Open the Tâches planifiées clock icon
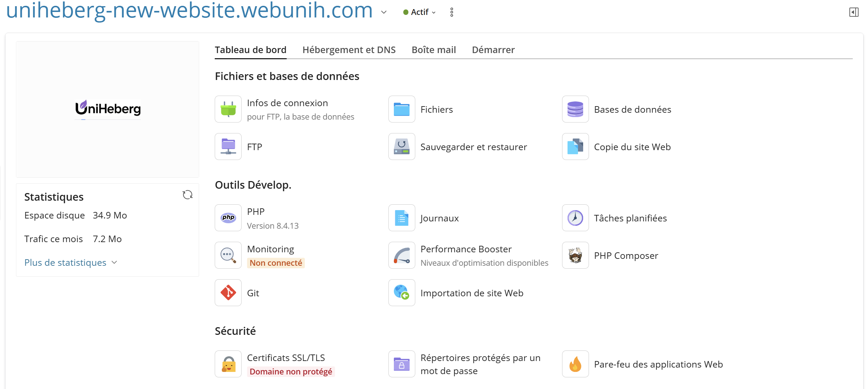 click(x=575, y=218)
